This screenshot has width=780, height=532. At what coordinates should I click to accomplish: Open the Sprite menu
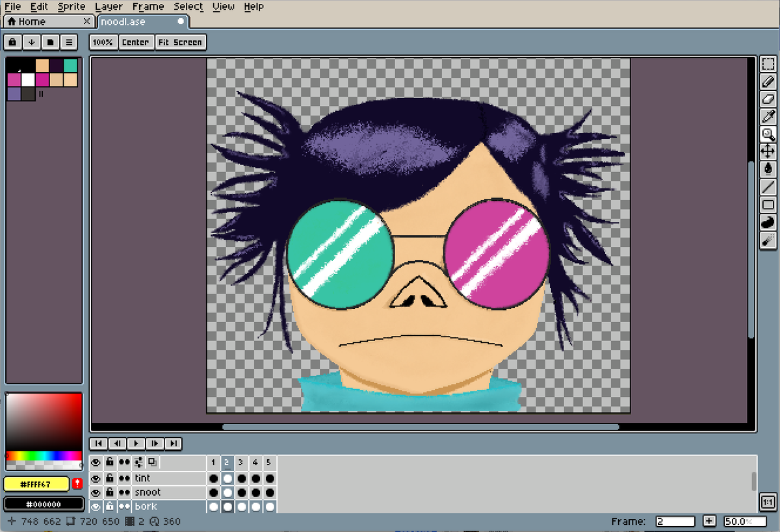pyautogui.click(x=71, y=6)
